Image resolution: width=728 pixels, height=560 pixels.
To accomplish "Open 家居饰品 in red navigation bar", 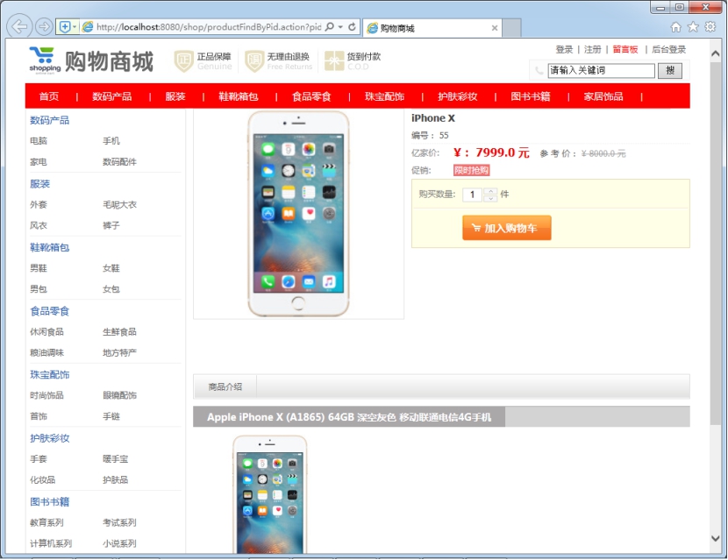I will [x=603, y=96].
